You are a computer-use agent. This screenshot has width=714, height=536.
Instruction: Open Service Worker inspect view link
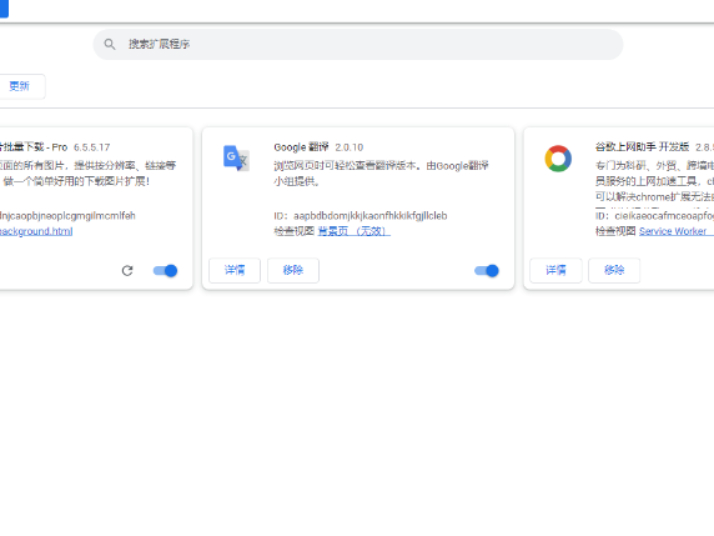pyautogui.click(x=676, y=231)
